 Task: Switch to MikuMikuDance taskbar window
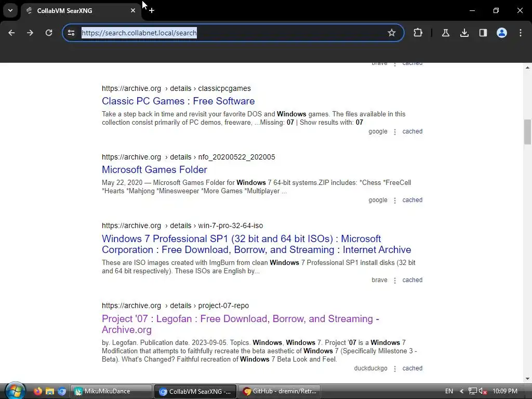(111, 391)
